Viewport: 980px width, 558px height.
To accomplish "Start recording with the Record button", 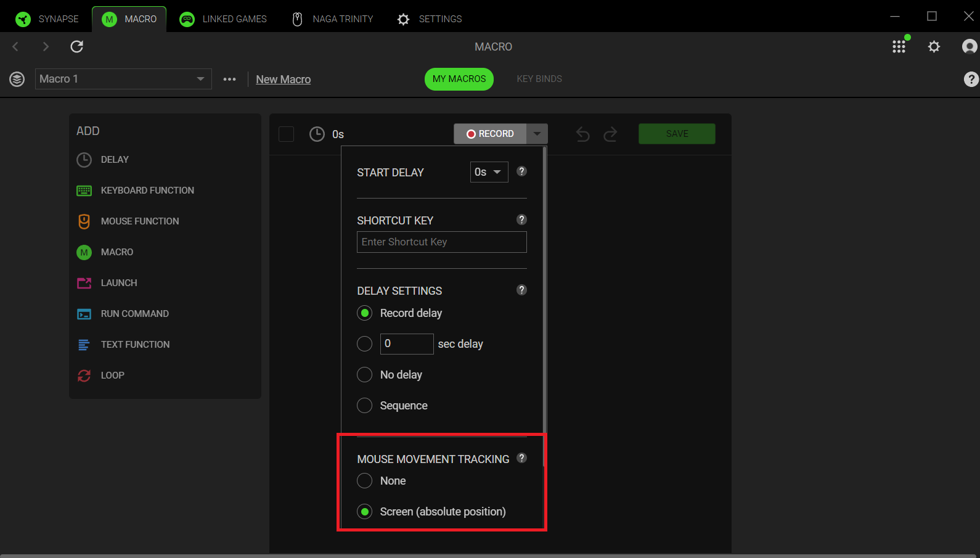I will click(490, 134).
